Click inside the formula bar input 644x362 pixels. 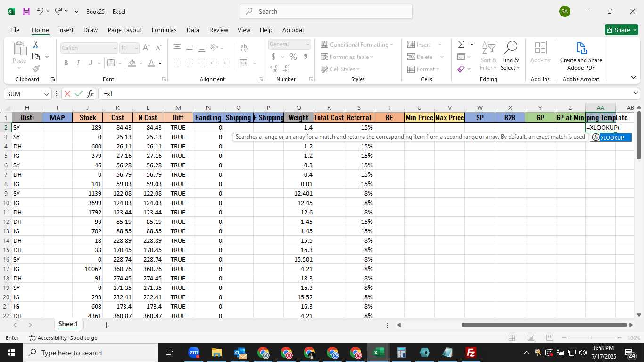[x=365, y=94]
